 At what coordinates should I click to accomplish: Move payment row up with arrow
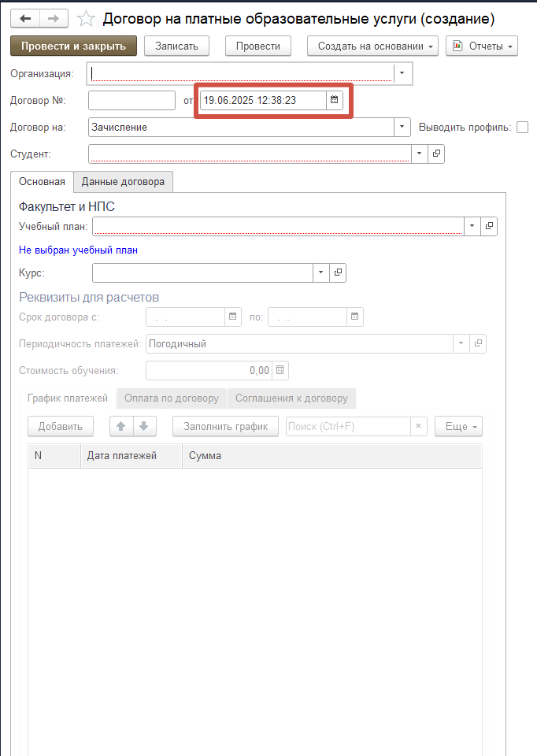(120, 426)
